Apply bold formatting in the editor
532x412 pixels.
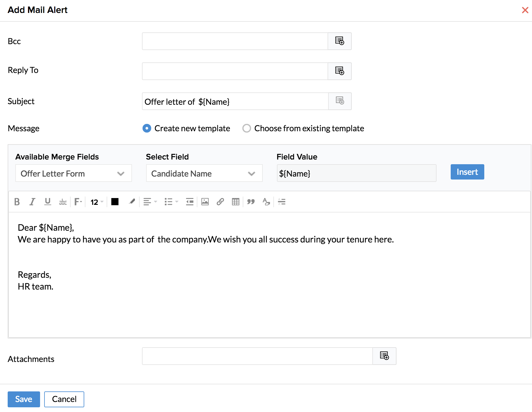pos(17,202)
